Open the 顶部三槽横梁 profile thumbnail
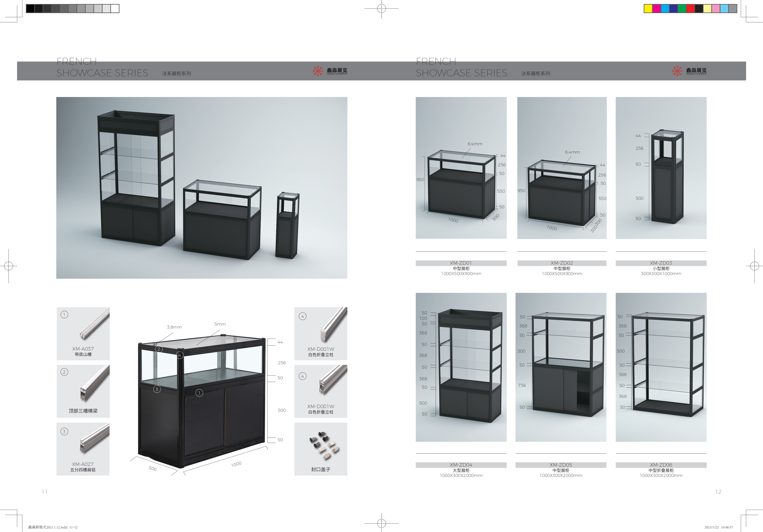 click(x=83, y=391)
